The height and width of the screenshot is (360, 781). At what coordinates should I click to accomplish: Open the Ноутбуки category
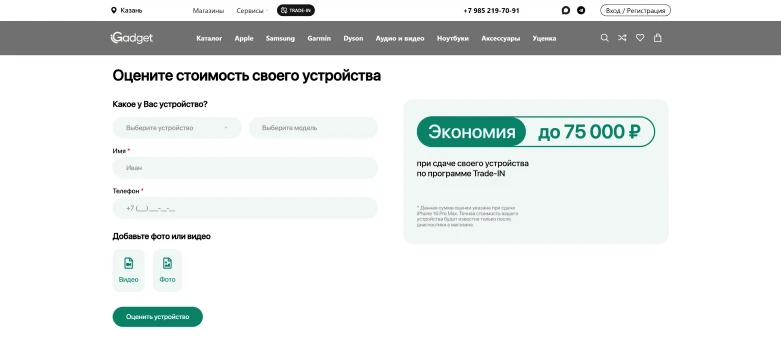(x=453, y=38)
